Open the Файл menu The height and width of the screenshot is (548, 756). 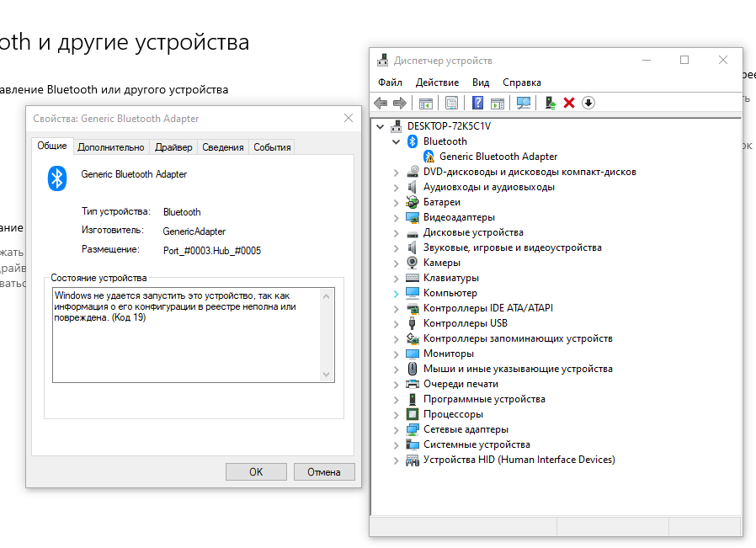[390, 82]
